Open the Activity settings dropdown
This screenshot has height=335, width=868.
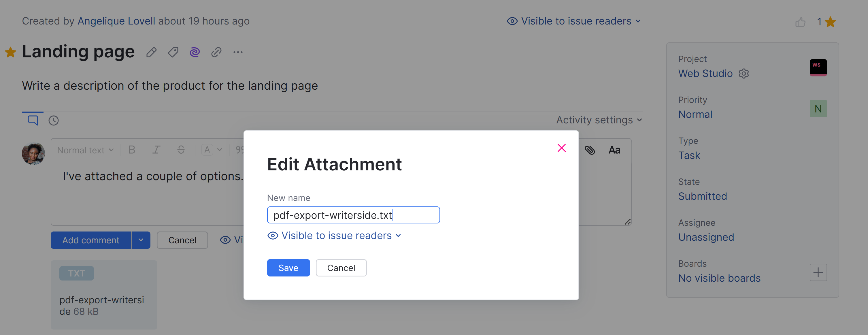599,120
